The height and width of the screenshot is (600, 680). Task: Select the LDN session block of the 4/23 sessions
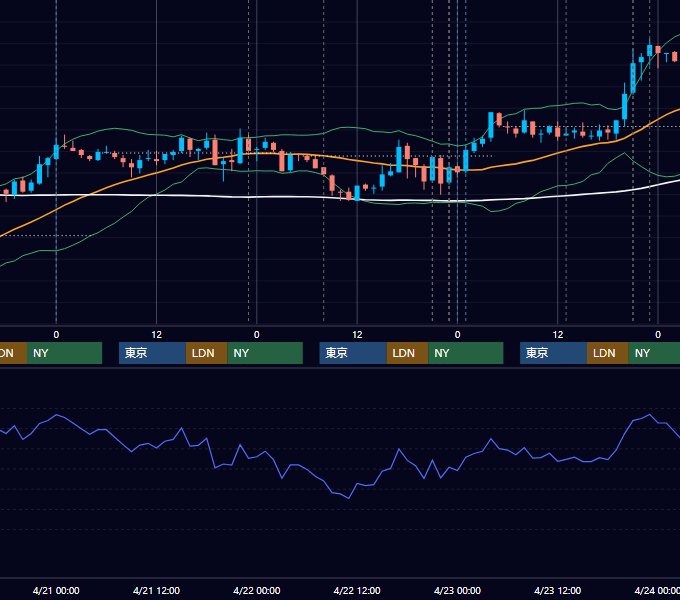coord(608,353)
